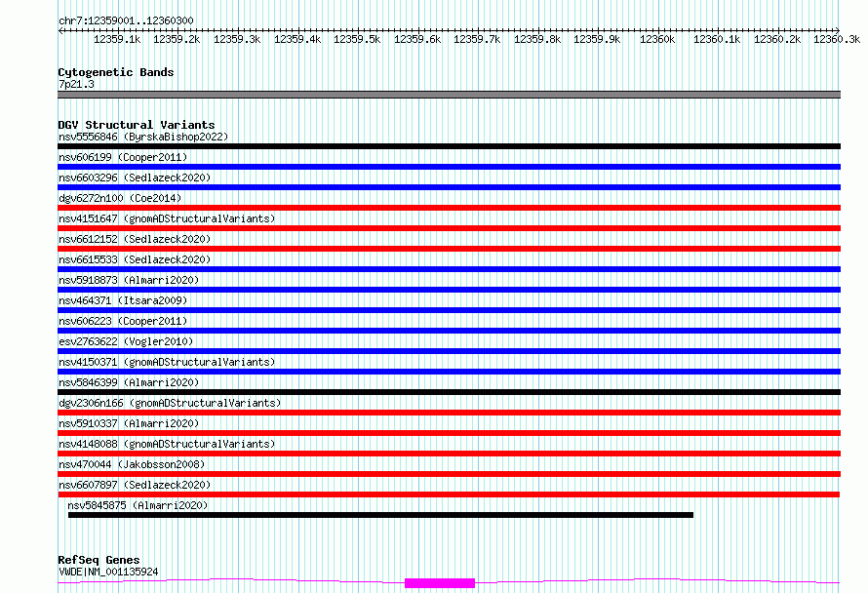
Task: Open nsv5918873 (Almarri2020) variant
Action: [x=129, y=280]
